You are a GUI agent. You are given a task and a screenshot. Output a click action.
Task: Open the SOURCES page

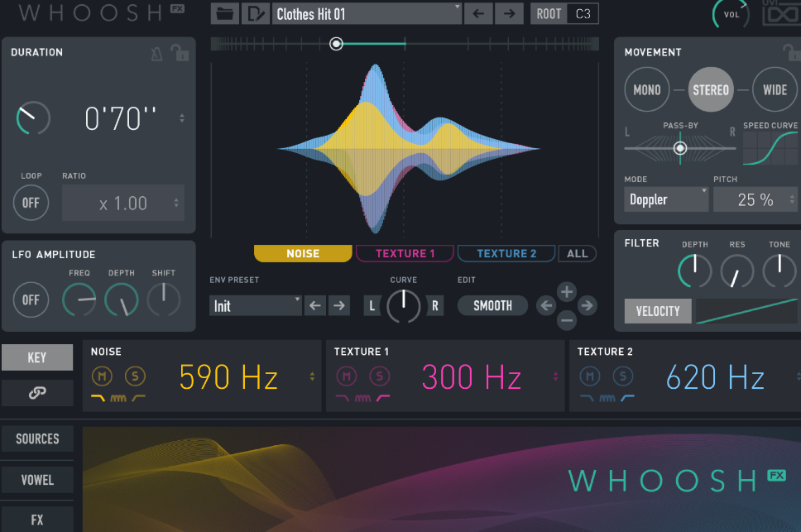[37, 439]
